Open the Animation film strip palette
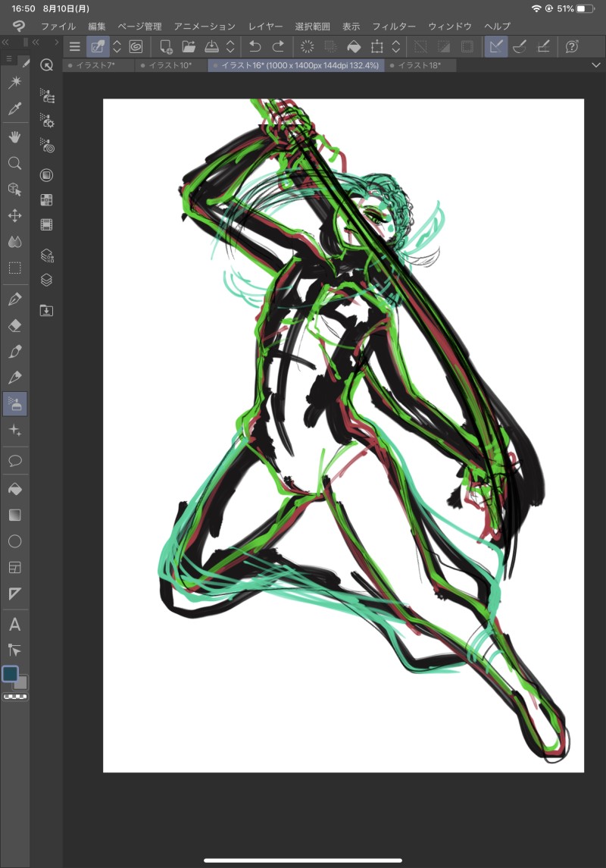Image resolution: width=606 pixels, height=868 pixels. tap(47, 224)
